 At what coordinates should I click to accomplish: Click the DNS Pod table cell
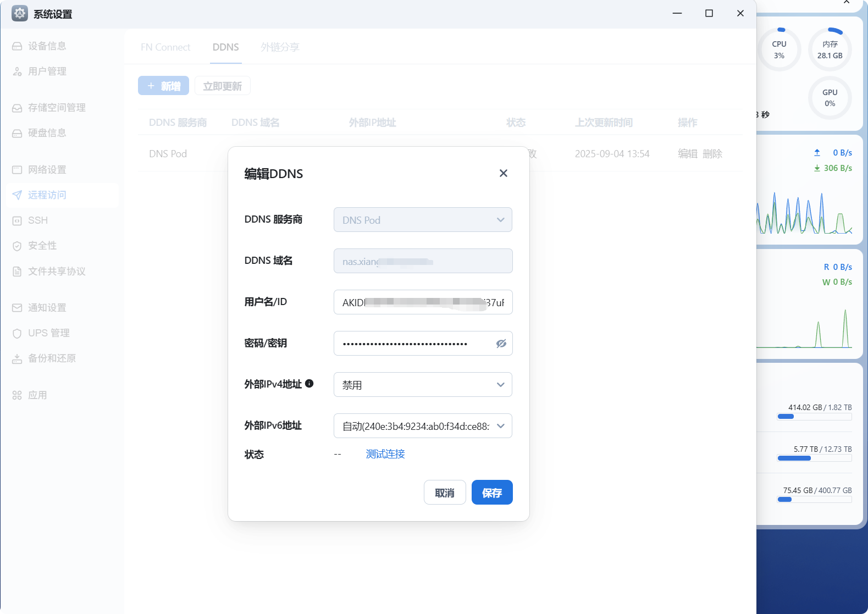pyautogui.click(x=168, y=154)
